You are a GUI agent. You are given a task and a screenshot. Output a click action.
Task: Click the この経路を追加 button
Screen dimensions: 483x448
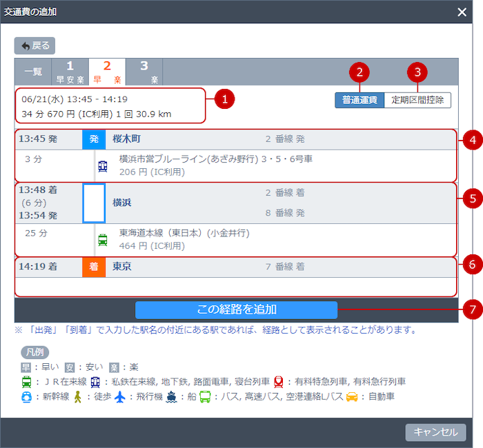[x=236, y=310]
